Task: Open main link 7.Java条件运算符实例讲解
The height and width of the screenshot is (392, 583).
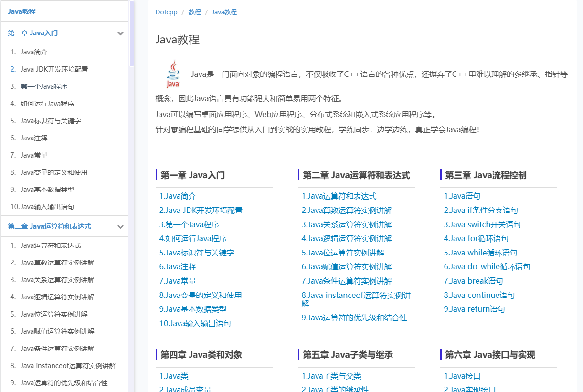Action: (x=347, y=281)
